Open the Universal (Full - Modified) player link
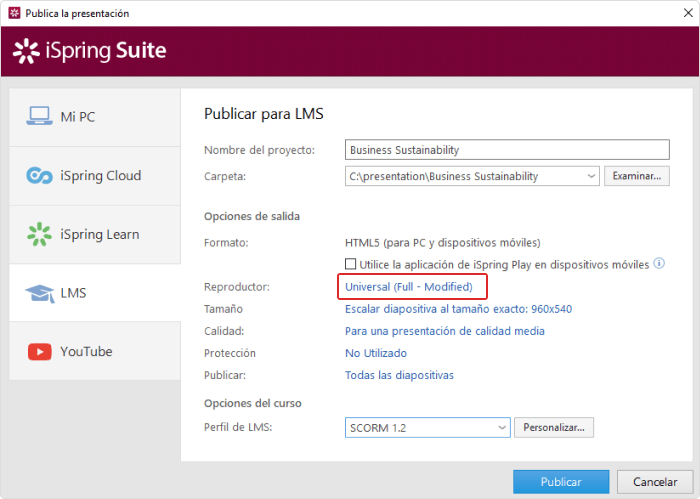This screenshot has height=499, width=700. point(409,287)
